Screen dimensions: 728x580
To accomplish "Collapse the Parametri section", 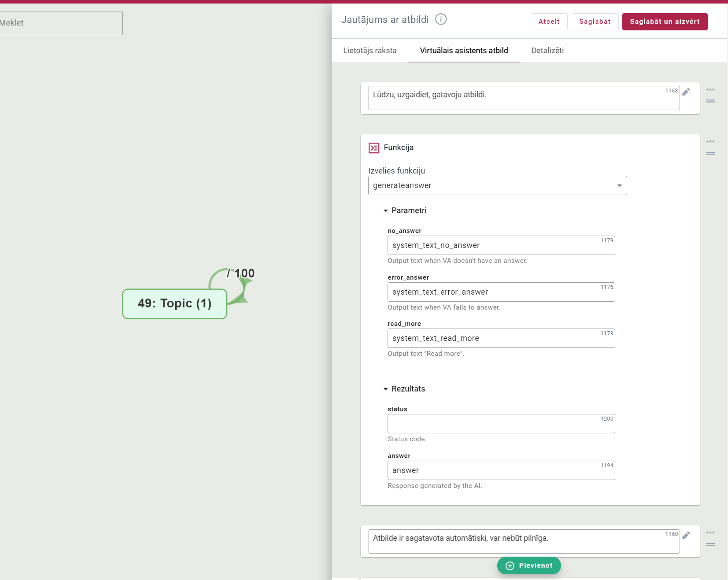I will coord(386,211).
